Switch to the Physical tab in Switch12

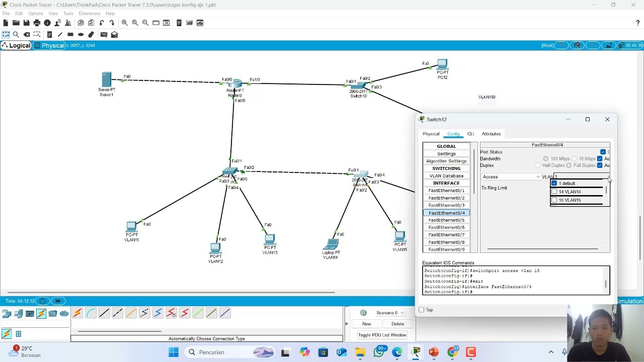tap(431, 134)
